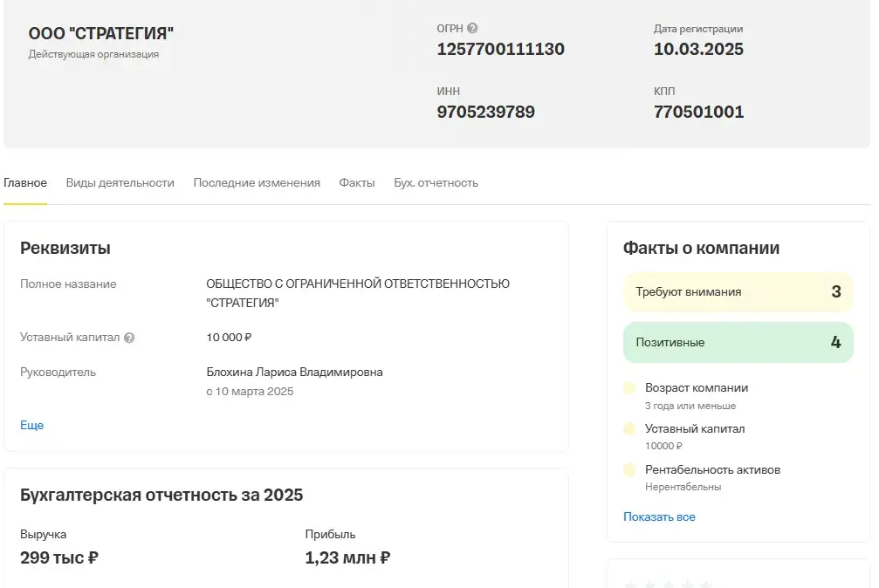The image size is (879, 588).
Task: Click the profit value 1,23 млн ₽
Action: [347, 557]
